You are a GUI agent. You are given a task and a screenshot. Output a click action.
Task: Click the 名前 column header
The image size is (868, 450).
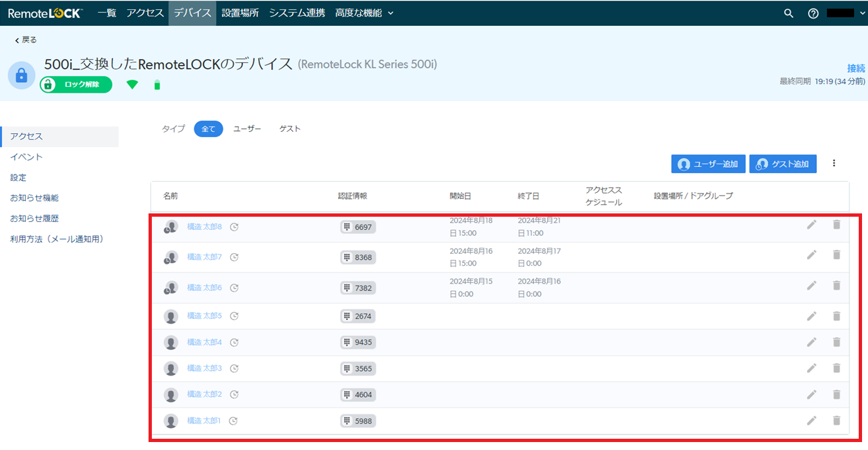coord(170,196)
